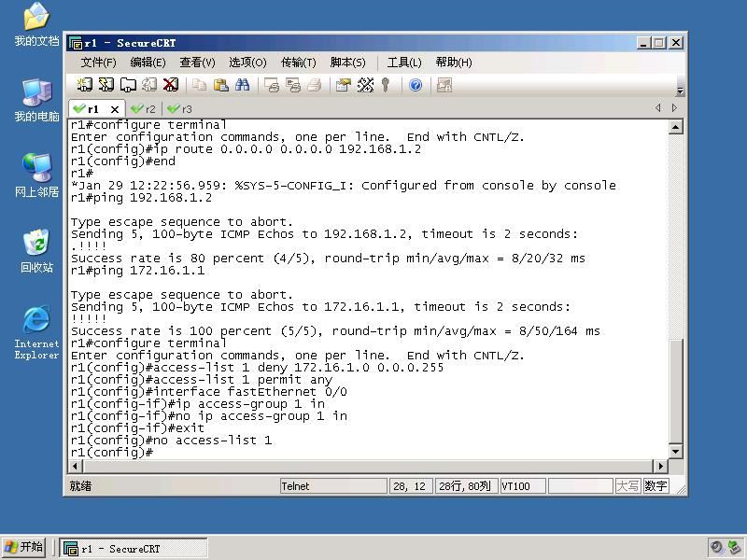Expand the toolbar overflow chevron
The image size is (747, 560).
pos(681,91)
